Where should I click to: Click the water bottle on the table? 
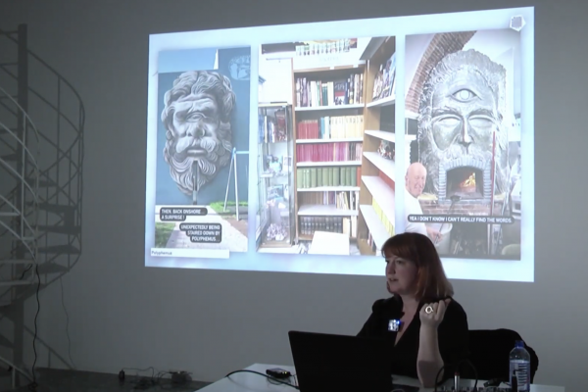[x=519, y=366]
